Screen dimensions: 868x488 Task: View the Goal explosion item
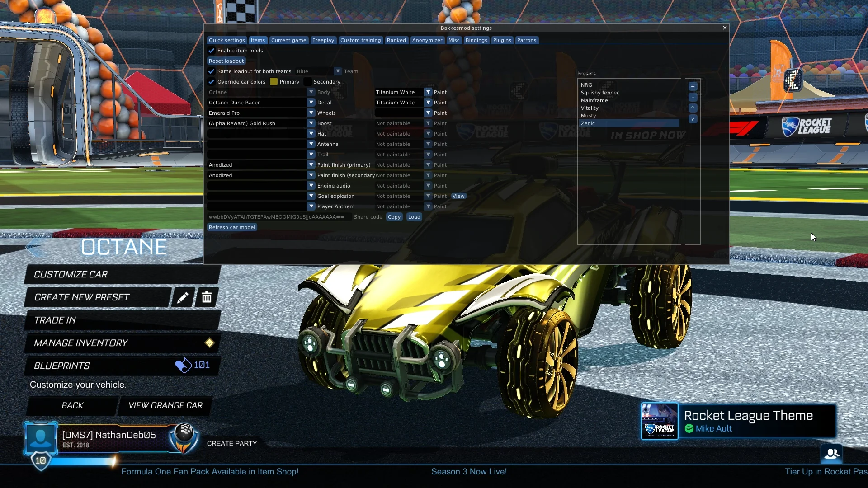pos(458,196)
